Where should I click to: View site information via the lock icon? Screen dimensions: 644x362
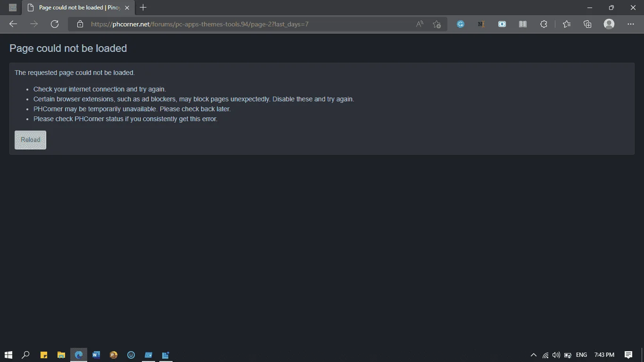(80, 24)
